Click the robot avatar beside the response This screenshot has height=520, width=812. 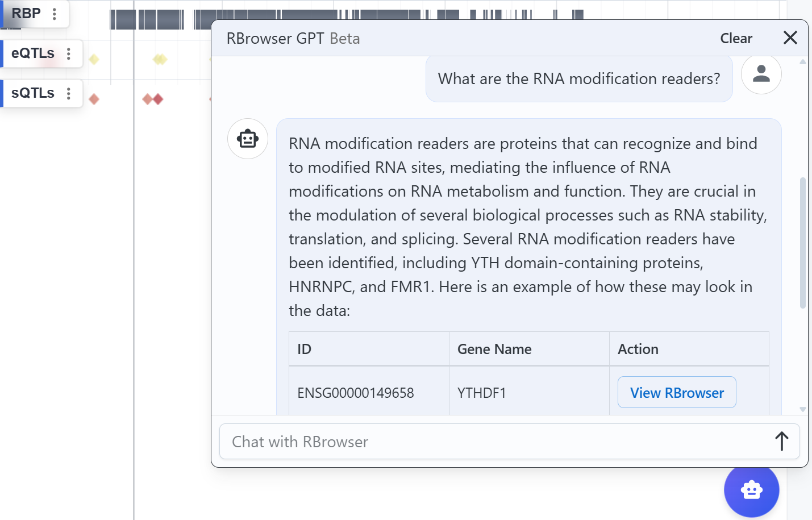pos(248,139)
